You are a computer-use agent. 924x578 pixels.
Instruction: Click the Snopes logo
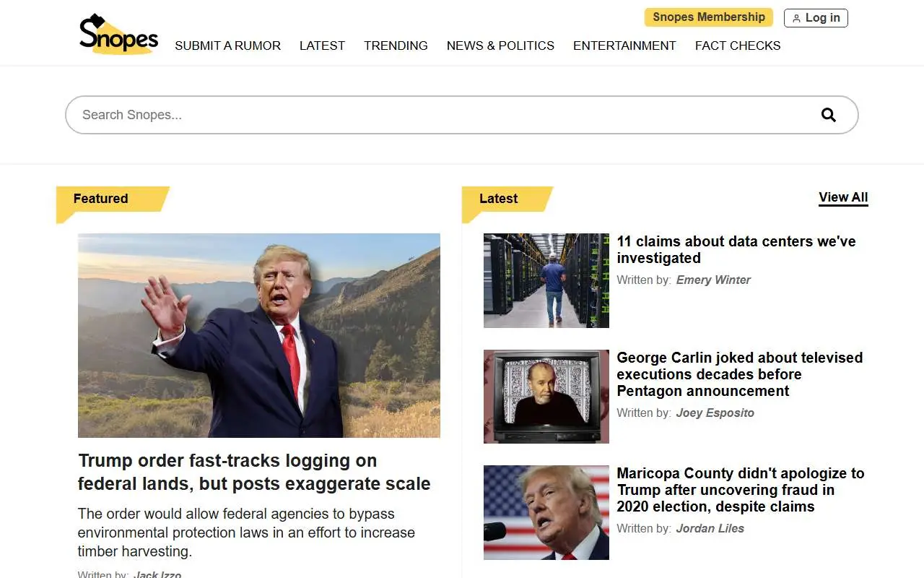click(118, 34)
